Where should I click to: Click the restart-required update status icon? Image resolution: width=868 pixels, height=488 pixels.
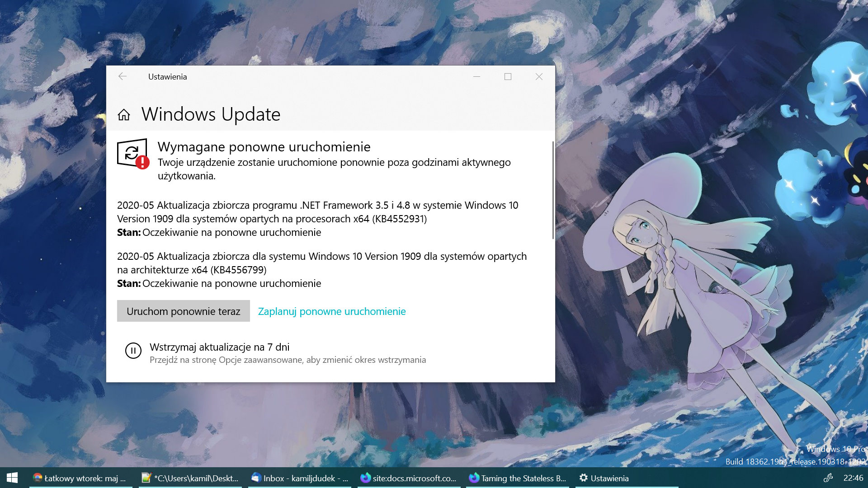pyautogui.click(x=133, y=154)
